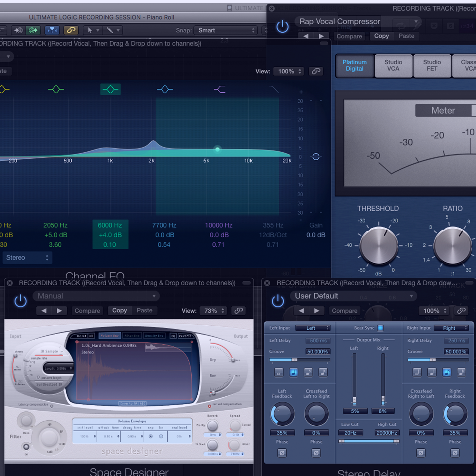Toggle the Beat Sync checkbox

coord(380,328)
